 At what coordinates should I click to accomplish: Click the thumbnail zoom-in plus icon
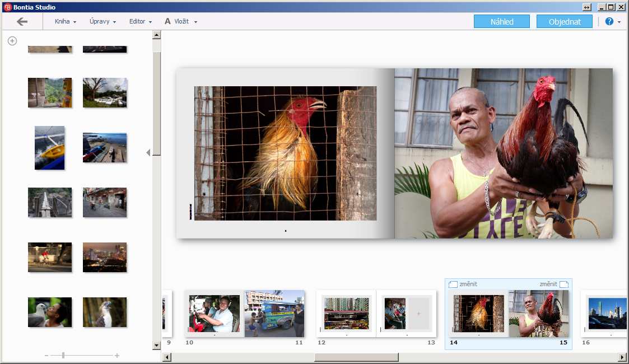117,356
